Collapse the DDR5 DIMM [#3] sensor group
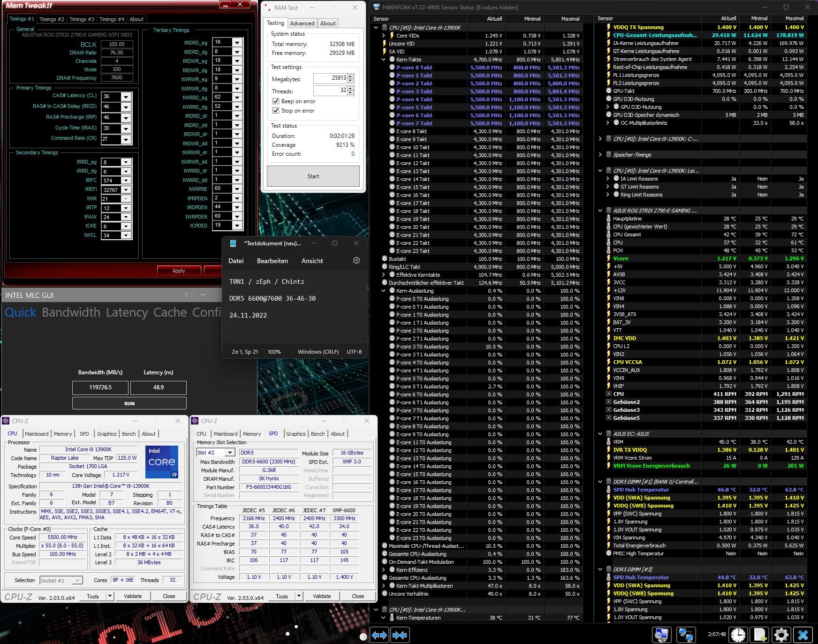Image resolution: width=818 pixels, height=644 pixels. 600,569
